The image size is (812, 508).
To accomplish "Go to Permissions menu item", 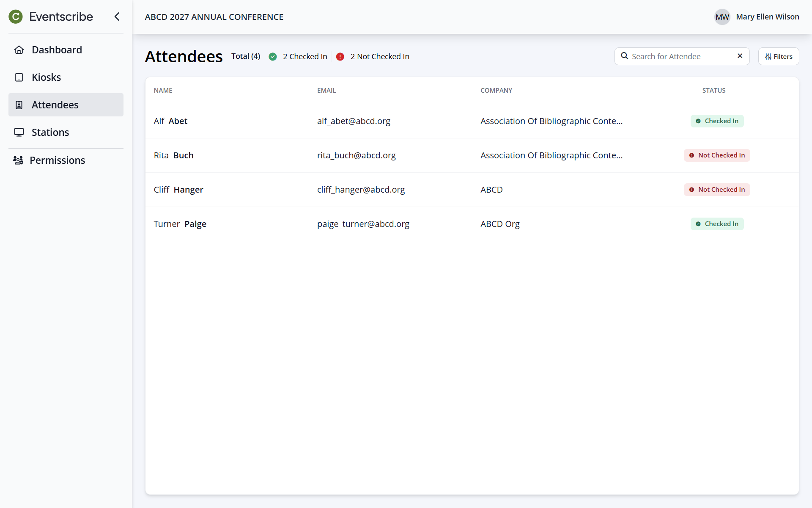I will pos(57,160).
